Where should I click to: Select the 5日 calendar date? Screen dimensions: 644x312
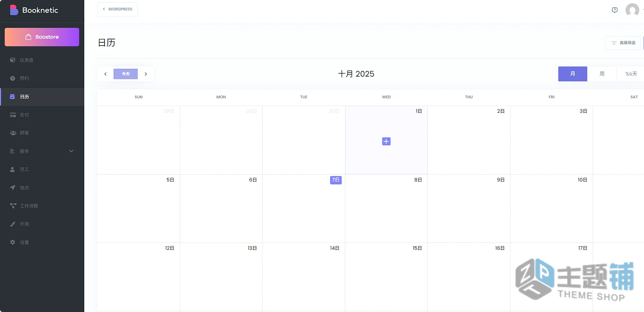click(170, 180)
